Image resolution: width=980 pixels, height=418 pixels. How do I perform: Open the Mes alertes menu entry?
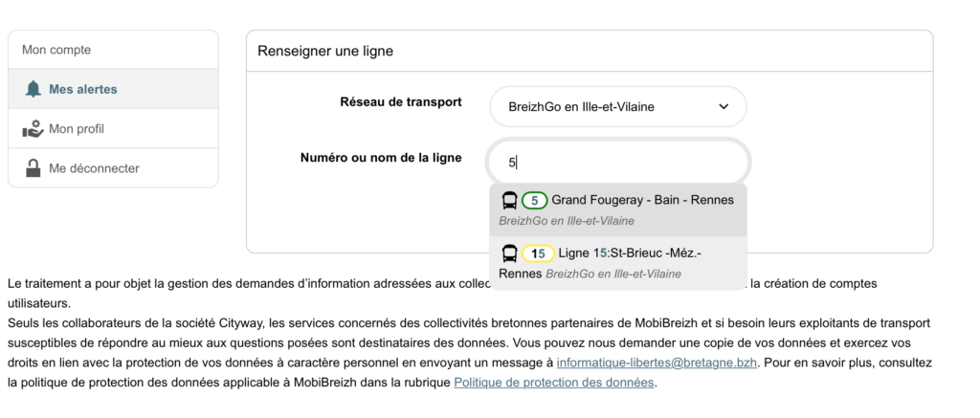click(113, 89)
